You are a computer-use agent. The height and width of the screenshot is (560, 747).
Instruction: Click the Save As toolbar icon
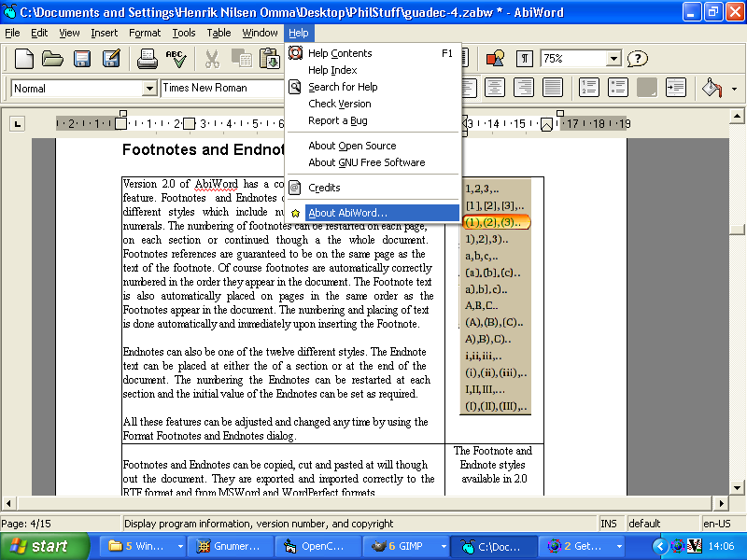click(110, 59)
